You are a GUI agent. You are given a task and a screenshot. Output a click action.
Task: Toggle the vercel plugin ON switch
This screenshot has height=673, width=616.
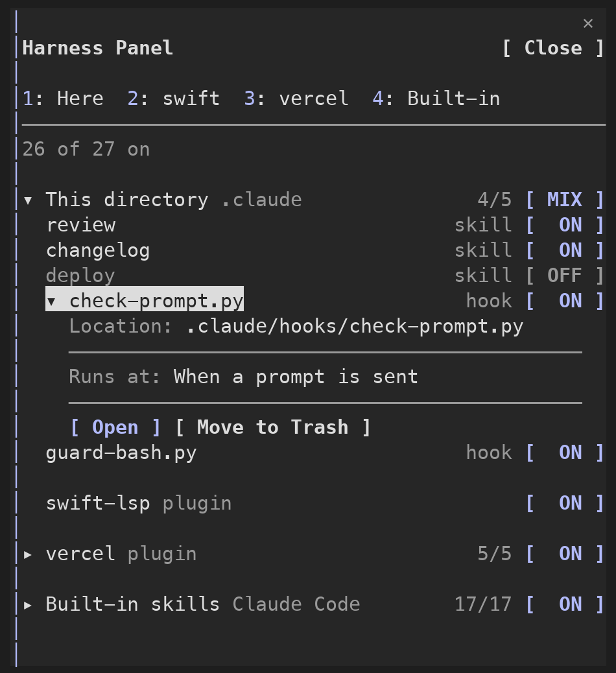click(x=565, y=554)
